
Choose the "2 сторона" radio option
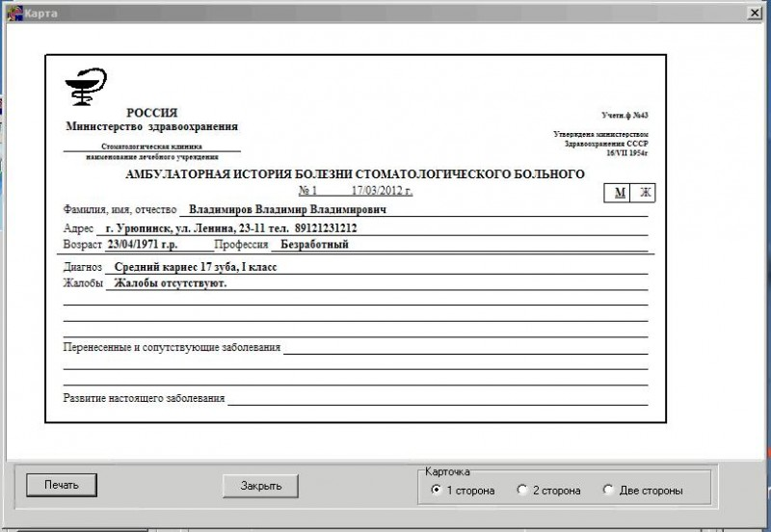pos(522,491)
